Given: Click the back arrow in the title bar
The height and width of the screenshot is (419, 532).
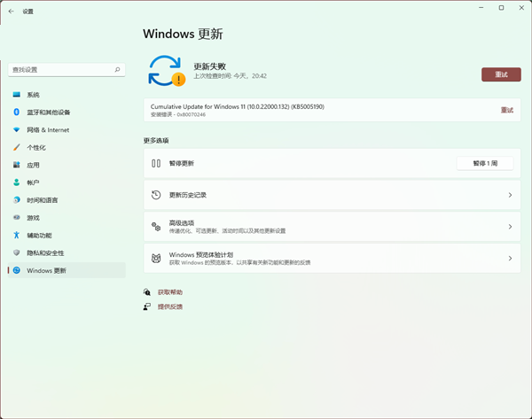Looking at the screenshot, I should [11, 12].
